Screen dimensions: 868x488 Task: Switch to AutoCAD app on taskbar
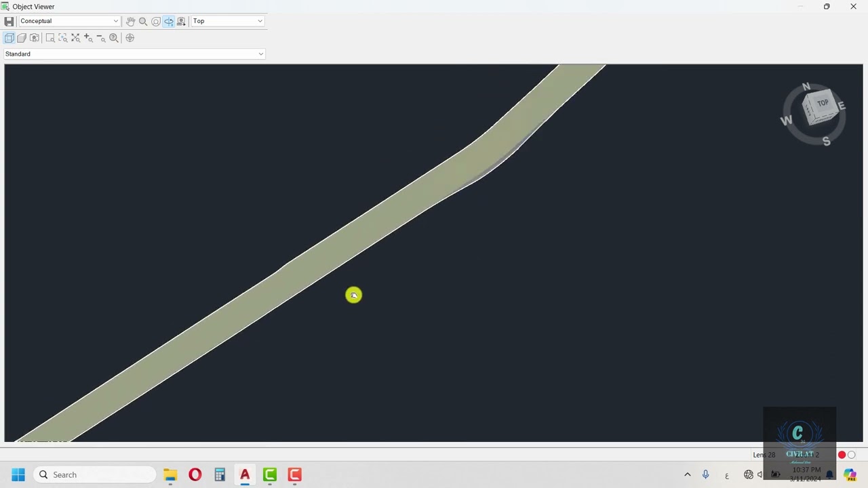tap(245, 474)
